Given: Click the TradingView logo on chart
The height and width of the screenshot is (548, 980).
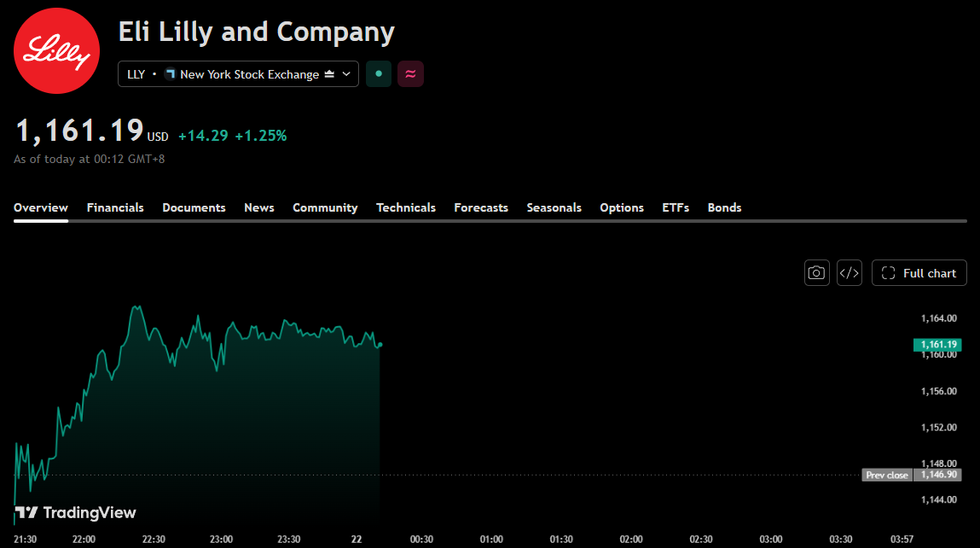Looking at the screenshot, I should tap(76, 513).
